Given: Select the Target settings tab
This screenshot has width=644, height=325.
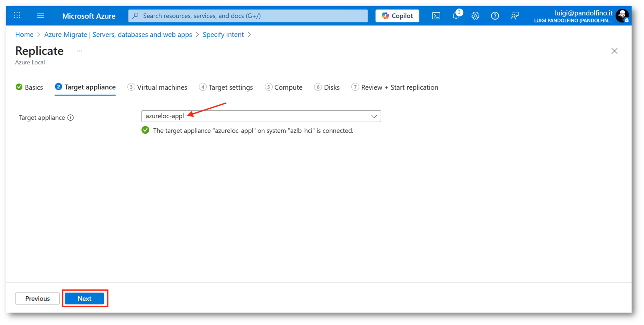Looking at the screenshot, I should pos(226,87).
